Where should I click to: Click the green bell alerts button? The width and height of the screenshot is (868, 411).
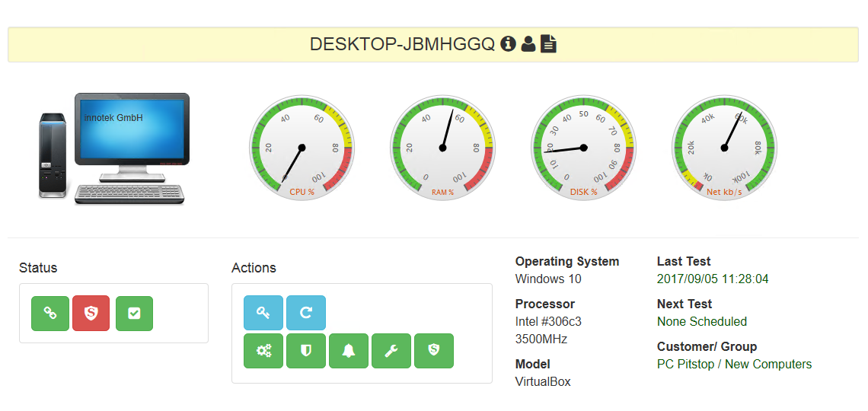point(349,351)
